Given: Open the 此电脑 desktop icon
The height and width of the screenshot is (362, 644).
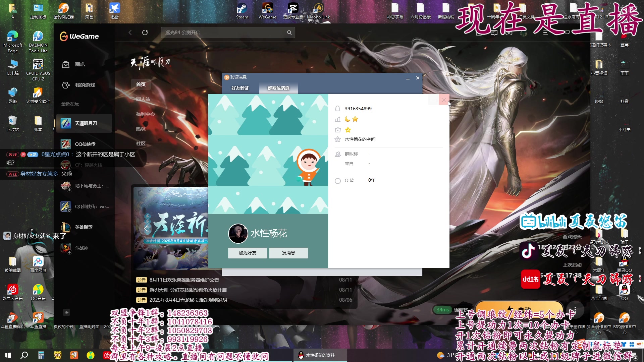Looking at the screenshot, I should click(x=13, y=67).
